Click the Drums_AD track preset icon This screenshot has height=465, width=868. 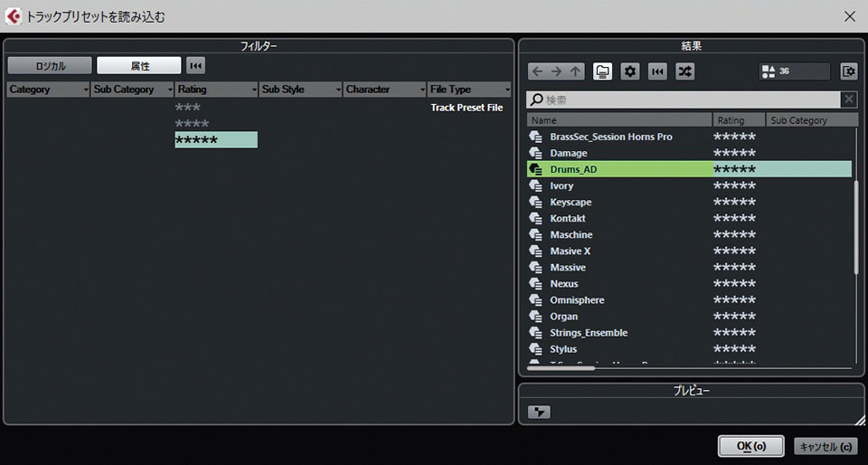click(x=535, y=169)
